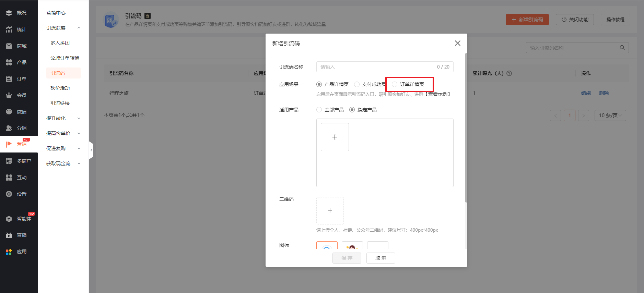Open 多人拼团 in the marketing menu

[60, 43]
